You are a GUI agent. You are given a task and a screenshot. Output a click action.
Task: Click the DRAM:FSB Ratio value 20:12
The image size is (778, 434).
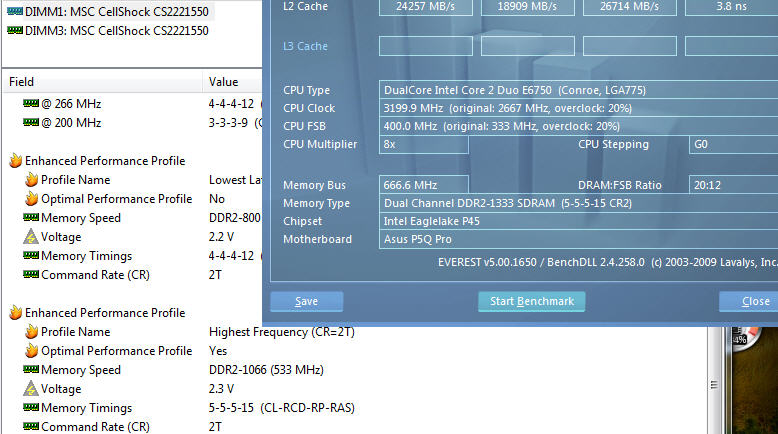[x=734, y=185]
